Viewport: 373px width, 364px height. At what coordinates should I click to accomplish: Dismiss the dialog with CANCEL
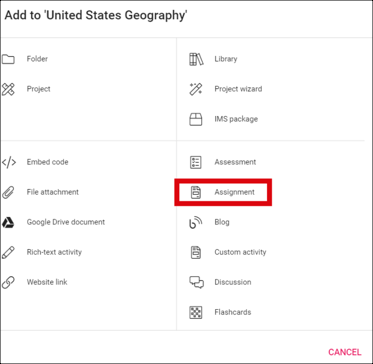click(344, 352)
